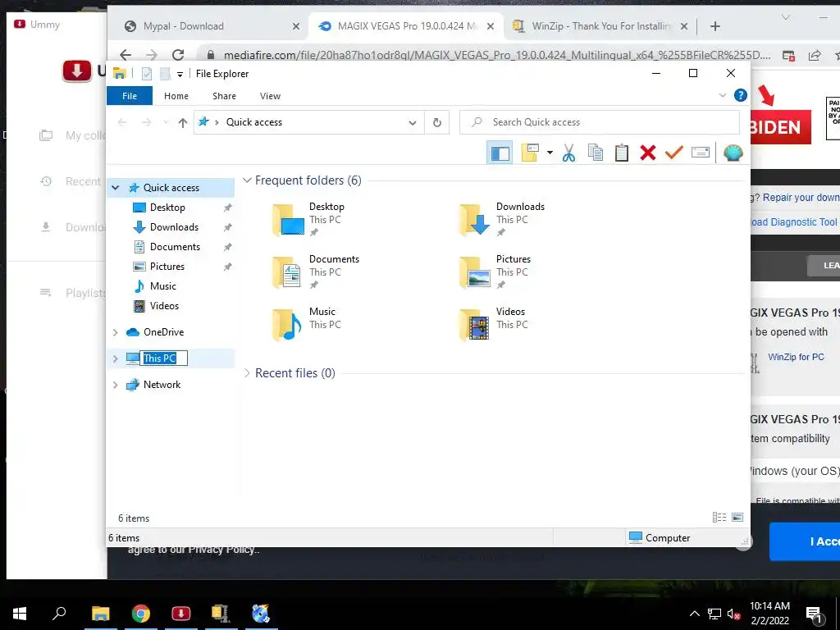Select the Music frequent folder icon
The image size is (840, 630).
pyautogui.click(x=288, y=325)
